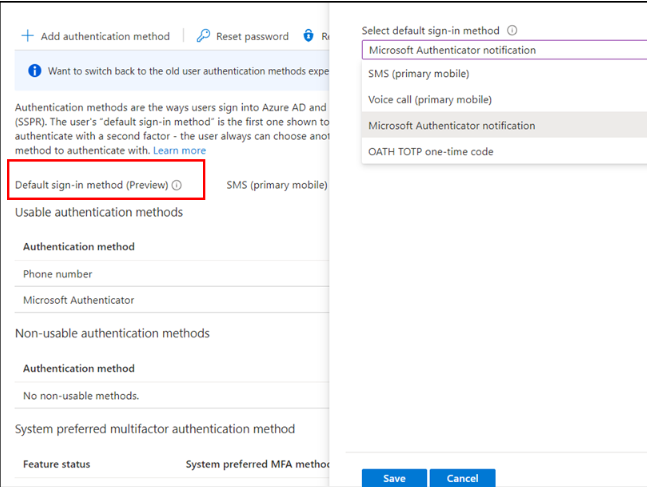Screen dimensions: 647x487
Task: Click the Phone number method row
Action: 58,274
